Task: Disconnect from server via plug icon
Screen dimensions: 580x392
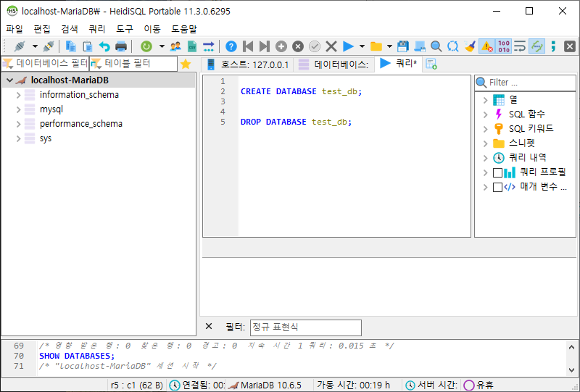Action: tap(49, 46)
